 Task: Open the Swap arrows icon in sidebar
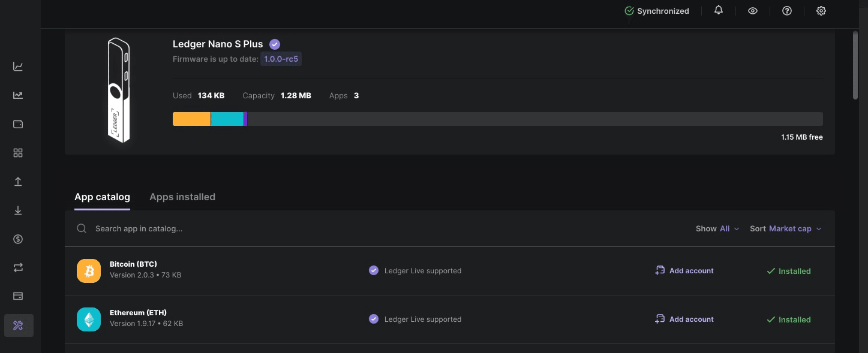(18, 268)
